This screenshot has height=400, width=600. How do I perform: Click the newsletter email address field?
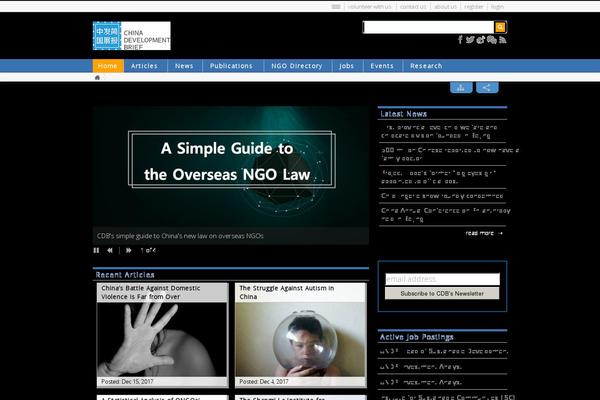pyautogui.click(x=442, y=279)
